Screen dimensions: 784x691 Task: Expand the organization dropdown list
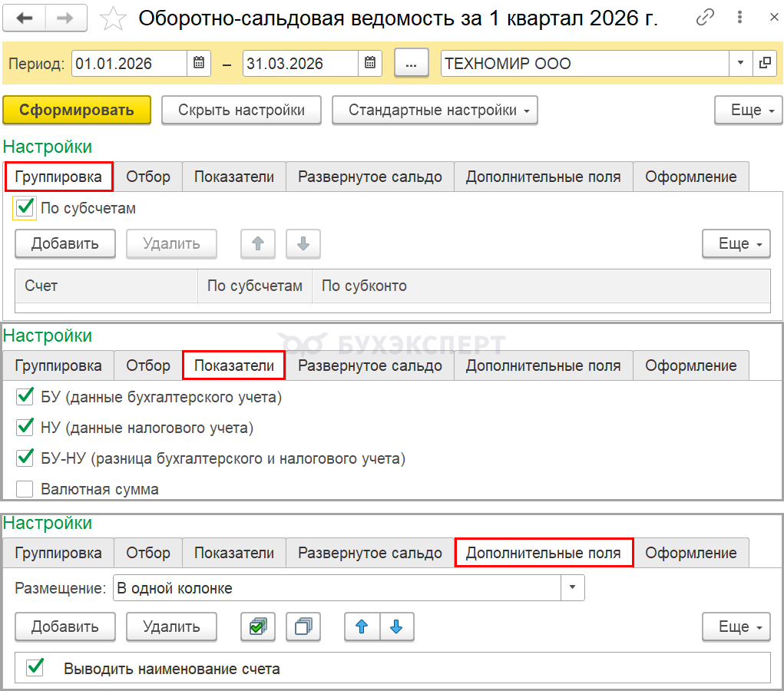point(741,64)
